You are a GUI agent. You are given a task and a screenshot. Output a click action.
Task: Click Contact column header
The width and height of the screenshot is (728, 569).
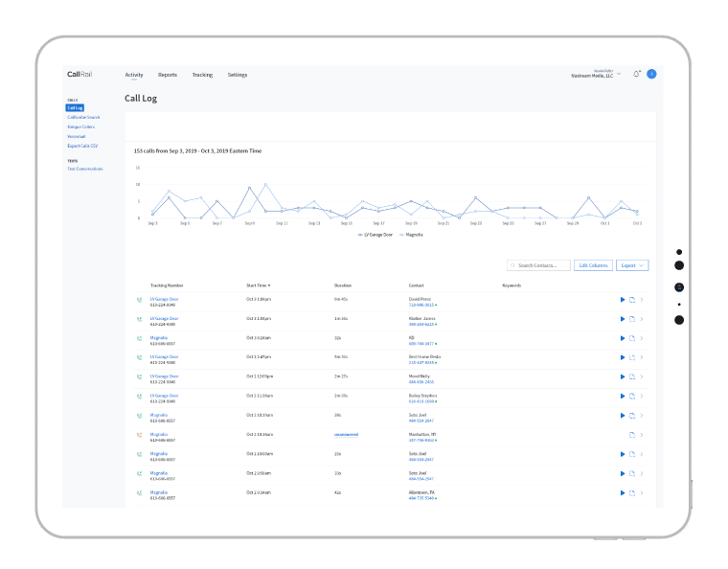(x=416, y=285)
